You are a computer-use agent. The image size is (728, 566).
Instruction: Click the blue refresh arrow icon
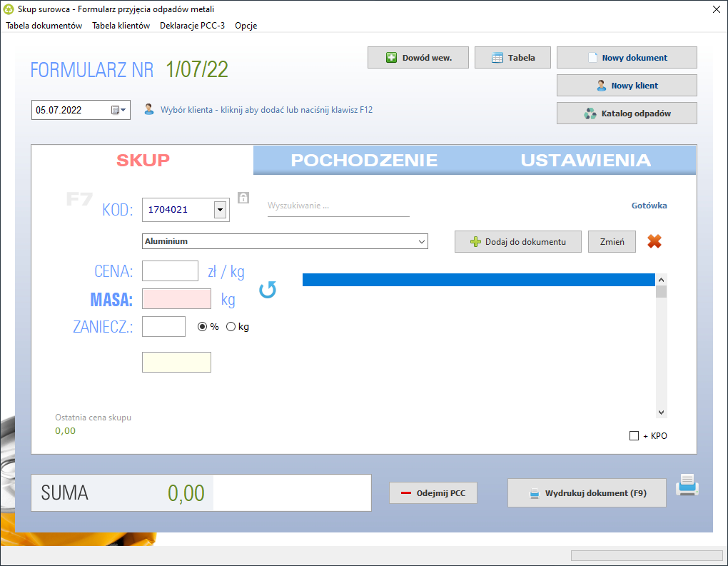pos(268,290)
